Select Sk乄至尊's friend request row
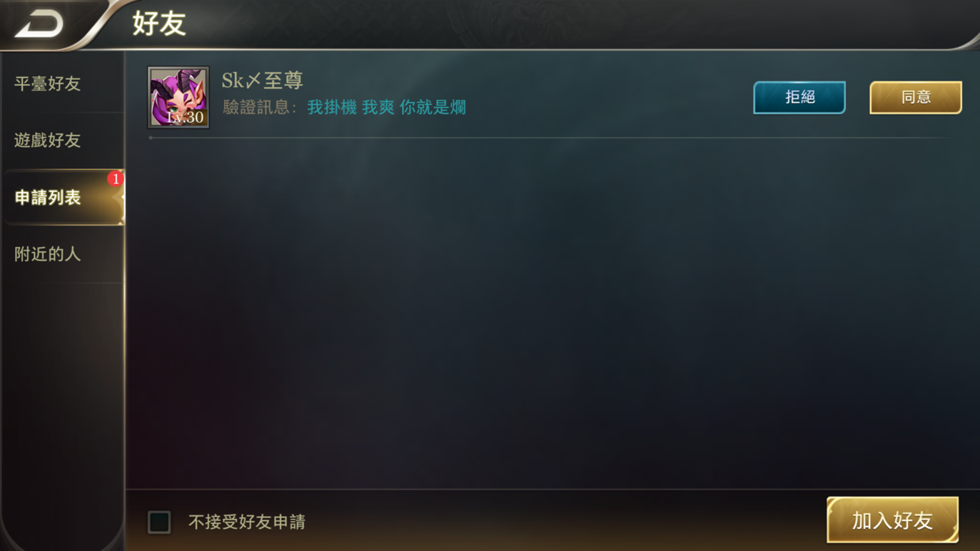 coord(554,97)
